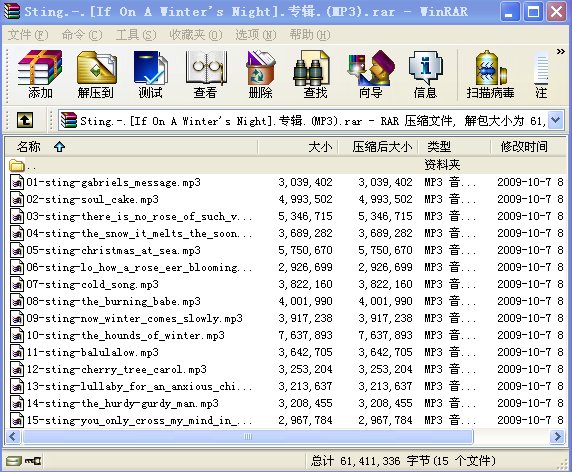
Task: Click the size value 7,637,893
Action: pos(305,335)
